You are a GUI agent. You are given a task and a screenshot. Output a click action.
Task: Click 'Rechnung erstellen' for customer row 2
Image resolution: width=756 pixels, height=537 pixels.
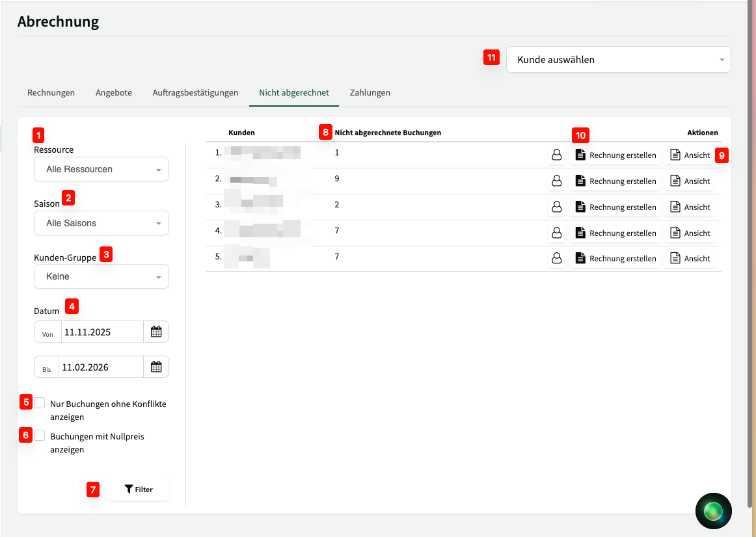(615, 181)
